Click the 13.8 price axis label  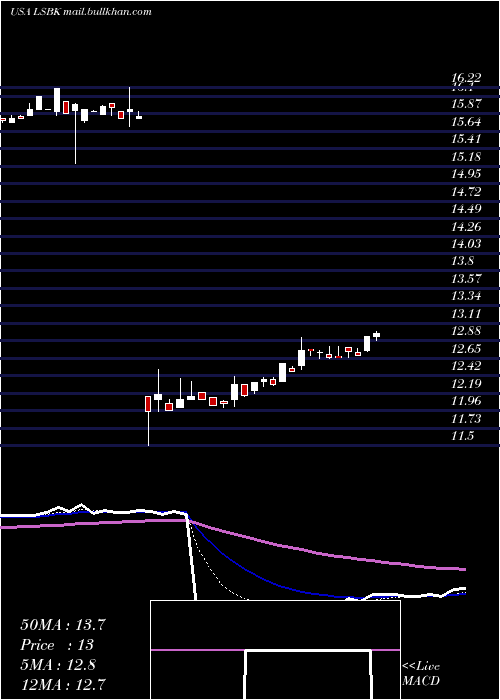click(x=462, y=262)
